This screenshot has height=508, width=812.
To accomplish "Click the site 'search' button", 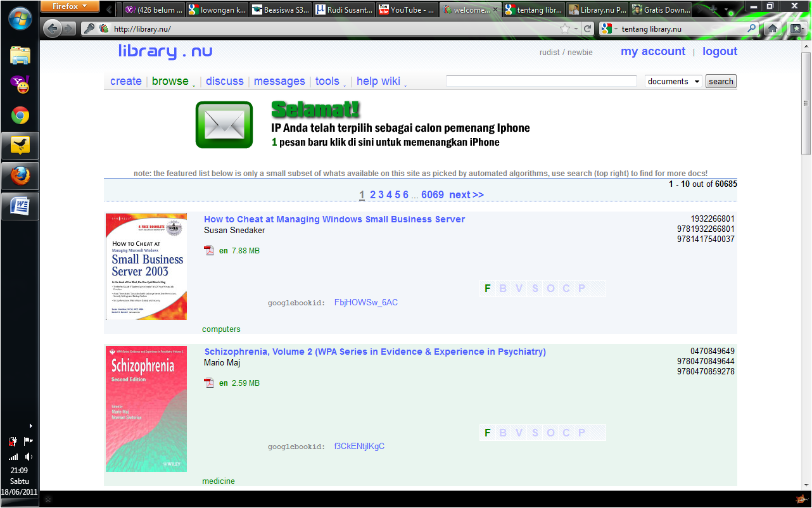I will coord(721,81).
